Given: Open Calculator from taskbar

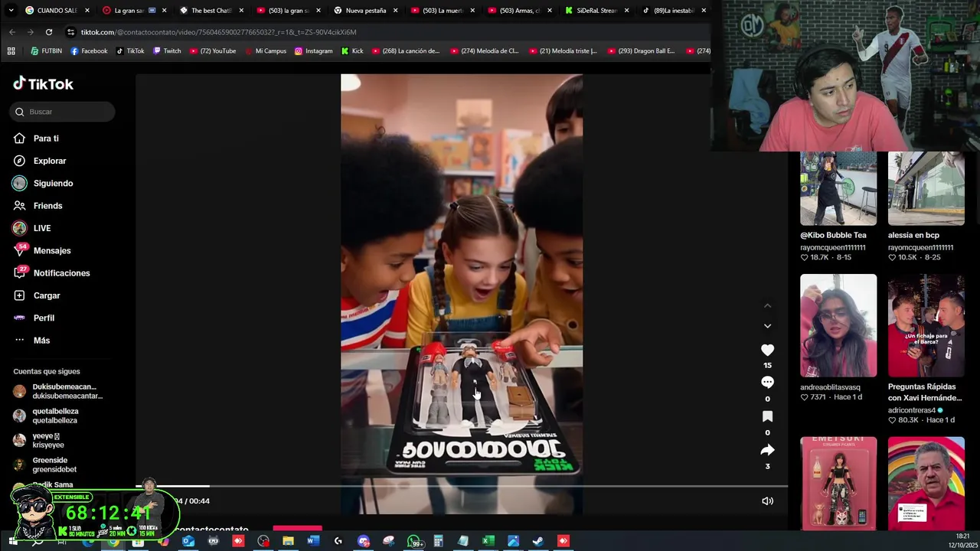Looking at the screenshot, I should pos(438,541).
